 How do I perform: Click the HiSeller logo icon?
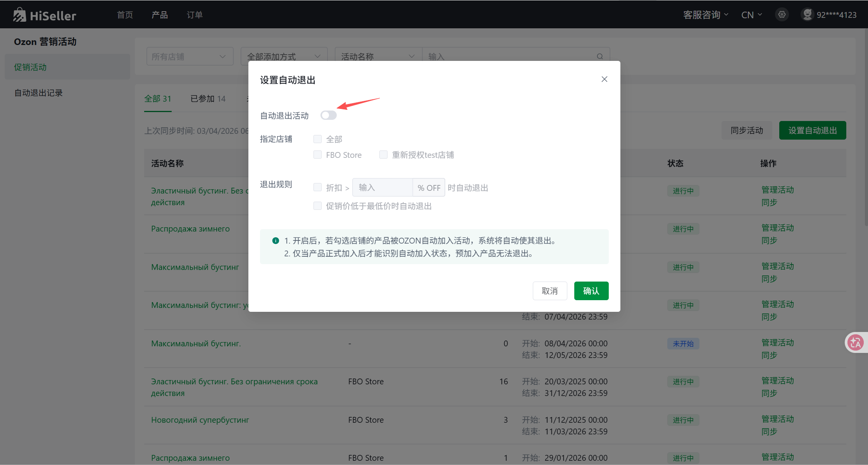(x=19, y=15)
